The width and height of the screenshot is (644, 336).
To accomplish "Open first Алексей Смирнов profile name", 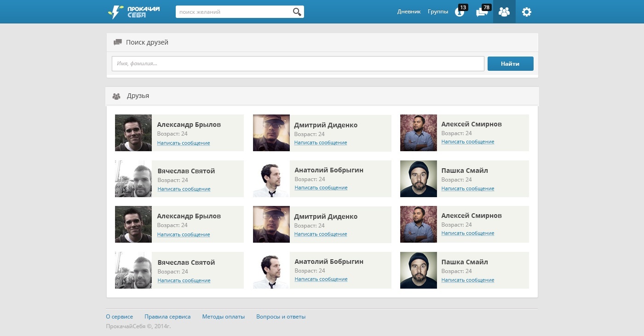I will point(471,124).
